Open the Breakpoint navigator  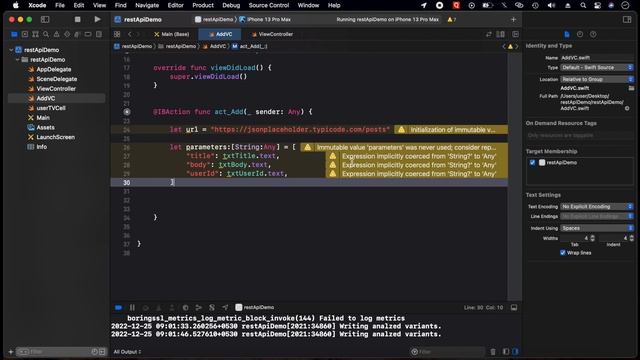[88, 34]
